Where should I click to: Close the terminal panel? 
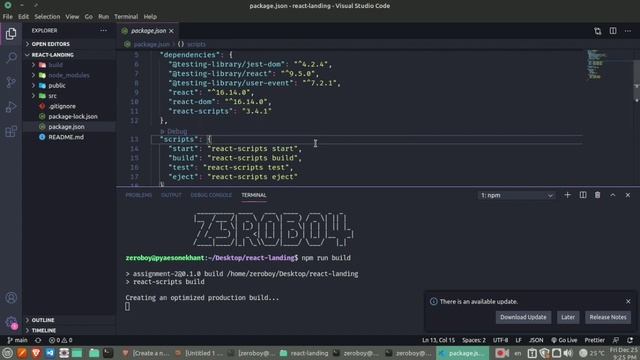tap(628, 195)
